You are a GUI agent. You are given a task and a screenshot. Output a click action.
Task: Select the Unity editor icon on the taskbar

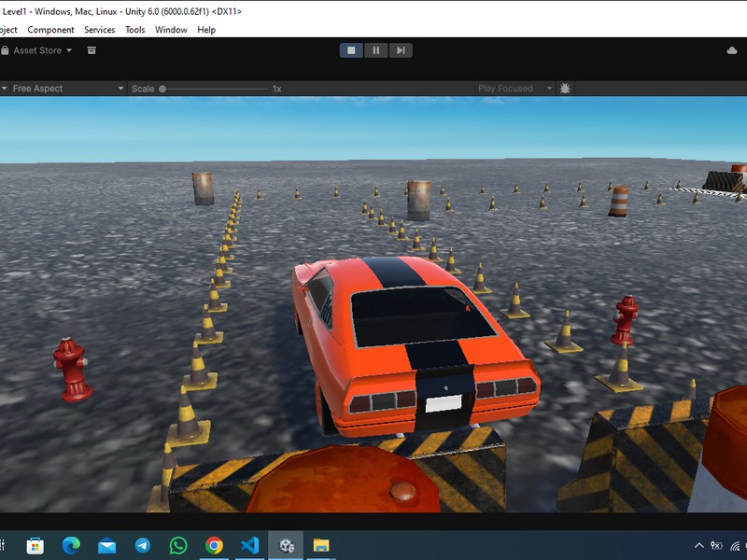(x=288, y=543)
